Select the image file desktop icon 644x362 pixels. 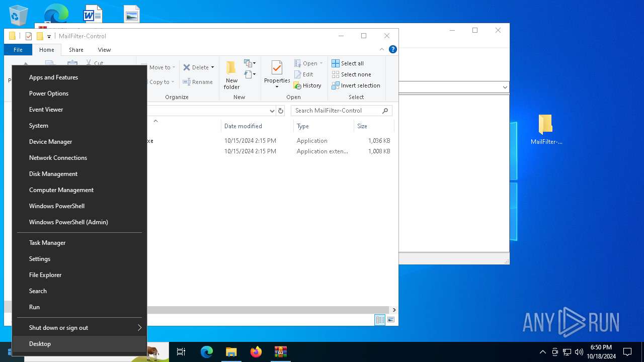pos(132,14)
